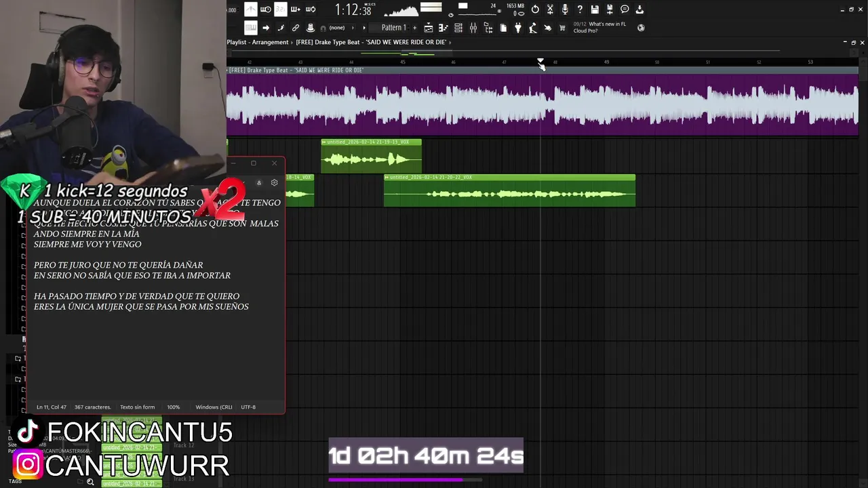Click '[FREE] Drake Type Beat' breadcrumb title
Image resolution: width=868 pixels, height=488 pixels.
[371, 42]
